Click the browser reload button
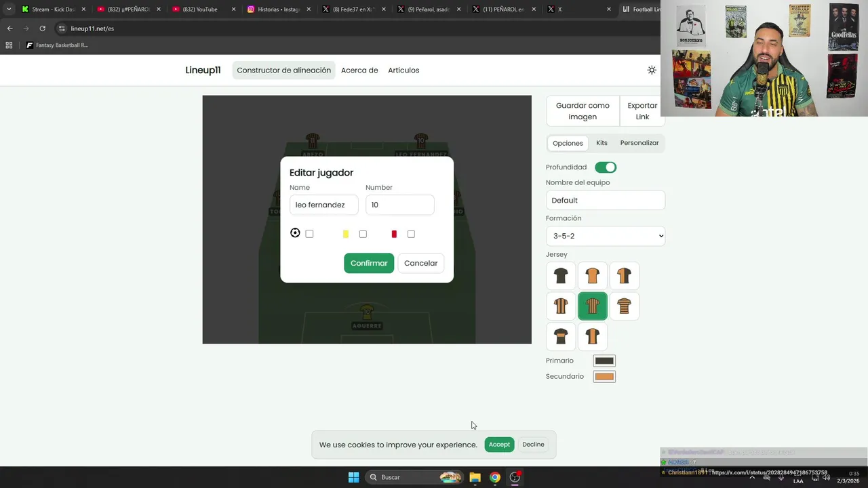 (42, 28)
